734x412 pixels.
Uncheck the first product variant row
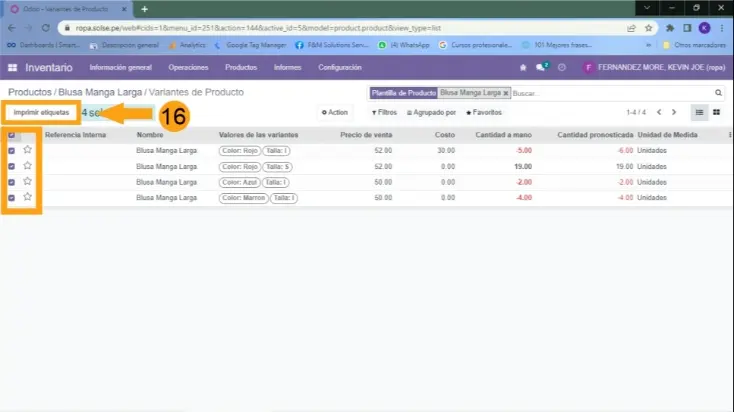tap(12, 150)
